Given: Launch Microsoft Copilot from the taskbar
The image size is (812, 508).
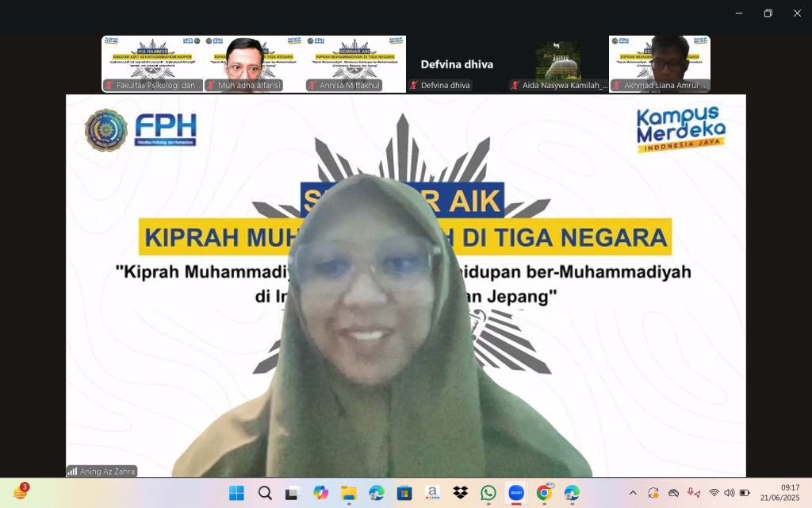Looking at the screenshot, I should pyautogui.click(x=320, y=493).
